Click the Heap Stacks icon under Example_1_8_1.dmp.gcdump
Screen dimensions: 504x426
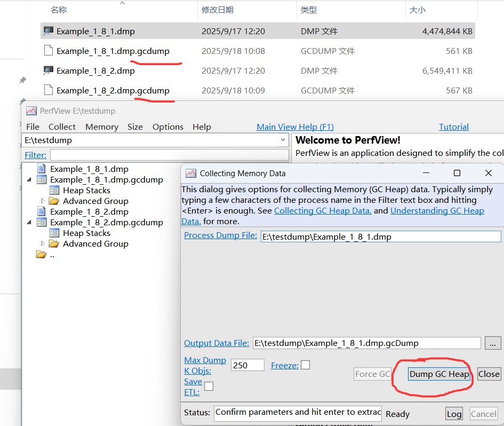[x=54, y=191]
